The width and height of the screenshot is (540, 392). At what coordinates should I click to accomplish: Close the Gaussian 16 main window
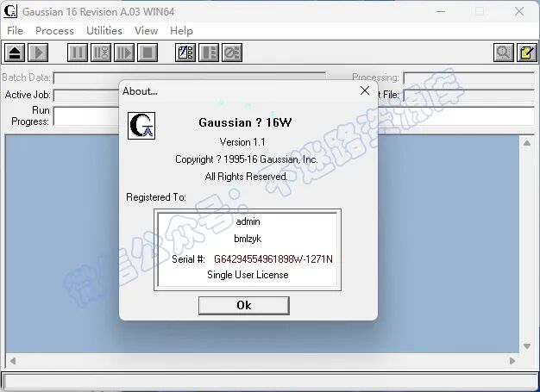[x=519, y=11]
